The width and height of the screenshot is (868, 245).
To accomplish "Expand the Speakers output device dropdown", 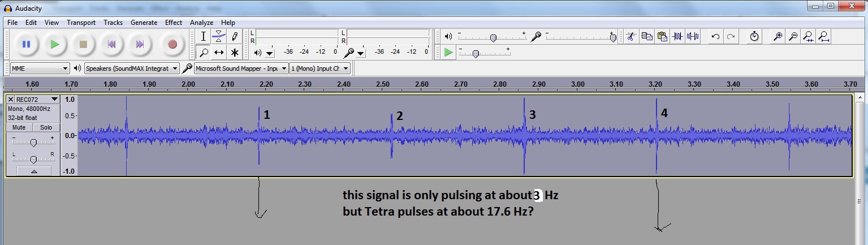I will [131, 68].
